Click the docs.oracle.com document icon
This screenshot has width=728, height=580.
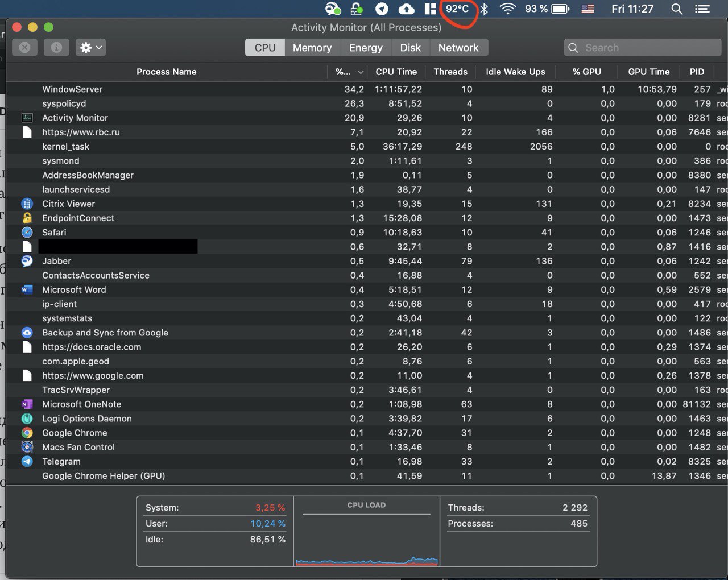27,347
